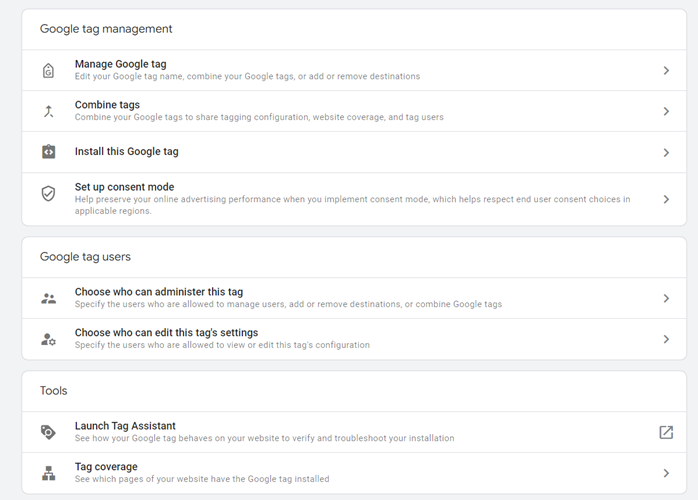Click chevron on Install this Google tag row
Screen dimensions: 698x500
click(666, 153)
